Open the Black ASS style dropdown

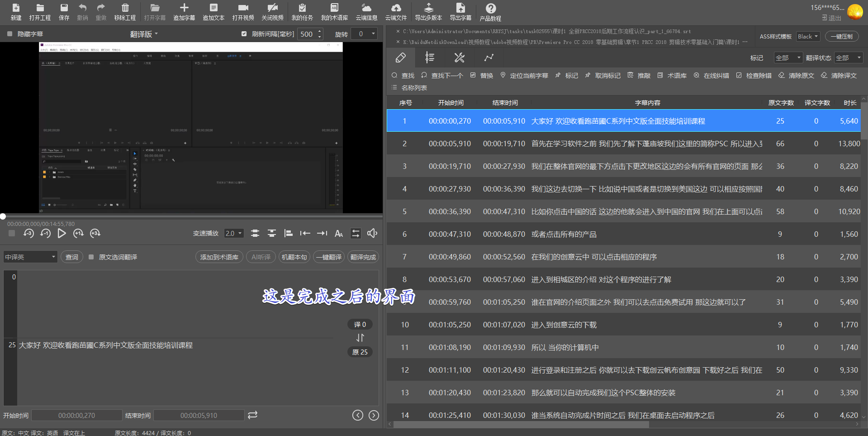coord(808,36)
